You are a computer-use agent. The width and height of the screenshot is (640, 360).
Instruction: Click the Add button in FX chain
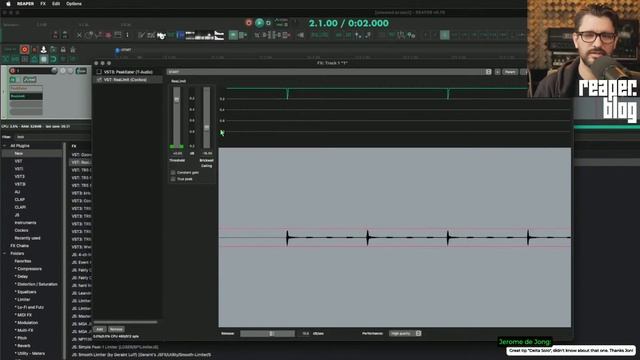pyautogui.click(x=99, y=329)
